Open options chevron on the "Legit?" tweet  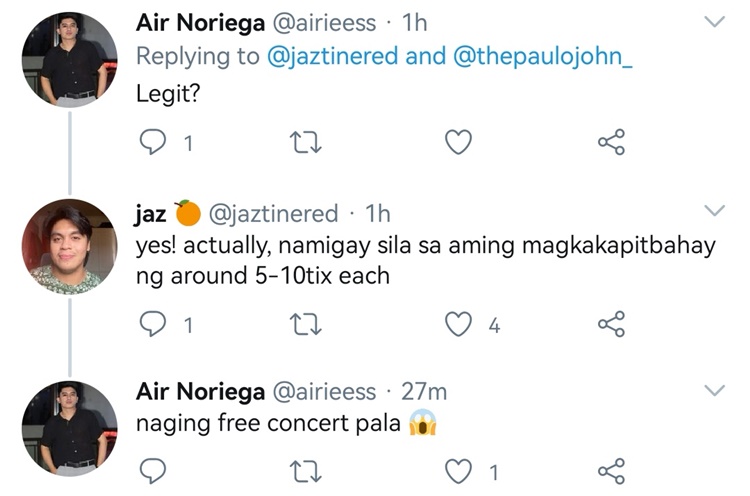pyautogui.click(x=715, y=21)
